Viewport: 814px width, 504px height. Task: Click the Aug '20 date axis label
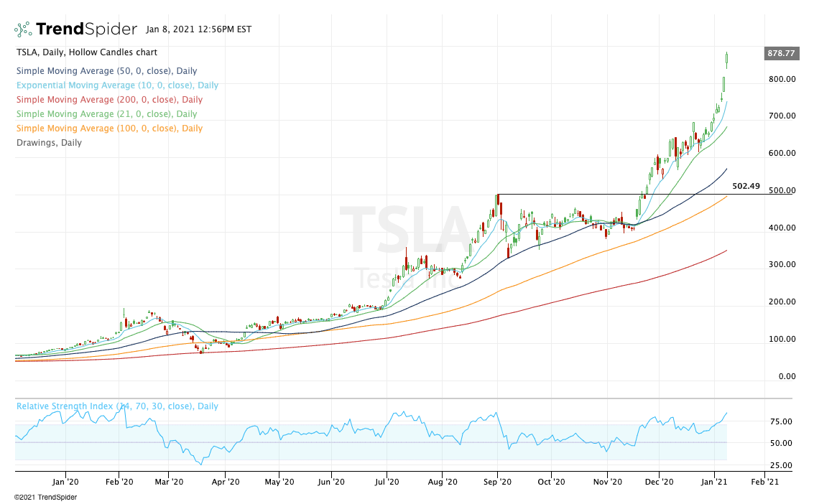(x=443, y=482)
